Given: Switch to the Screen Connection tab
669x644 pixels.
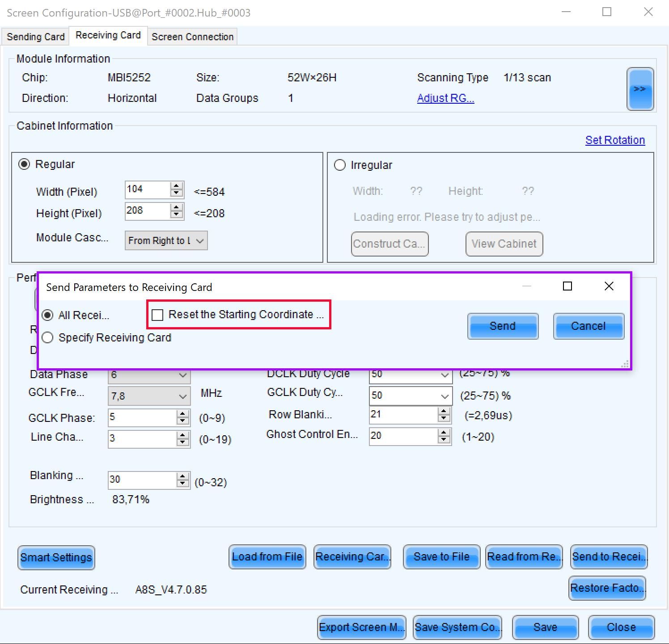Looking at the screenshot, I should pos(192,37).
